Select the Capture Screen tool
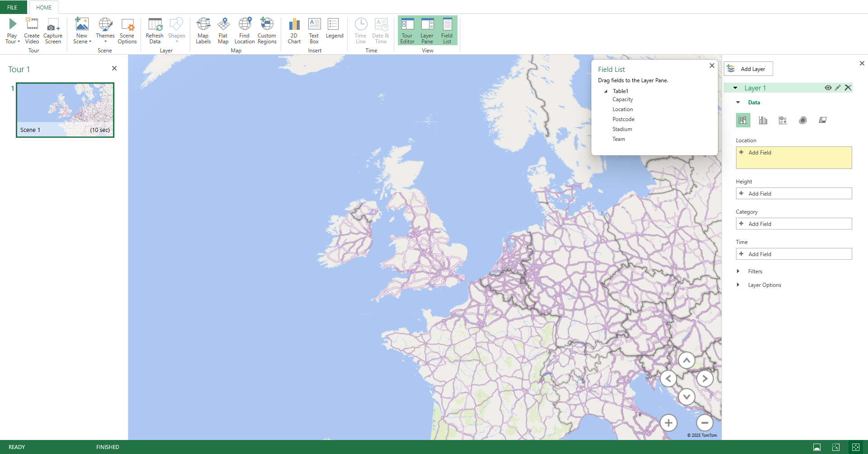The width and height of the screenshot is (868, 454). [53, 31]
